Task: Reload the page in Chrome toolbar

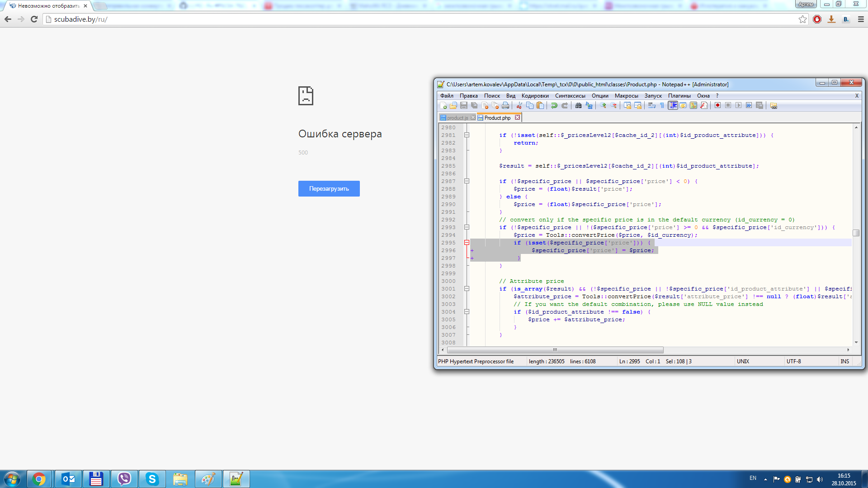Action: click(34, 19)
